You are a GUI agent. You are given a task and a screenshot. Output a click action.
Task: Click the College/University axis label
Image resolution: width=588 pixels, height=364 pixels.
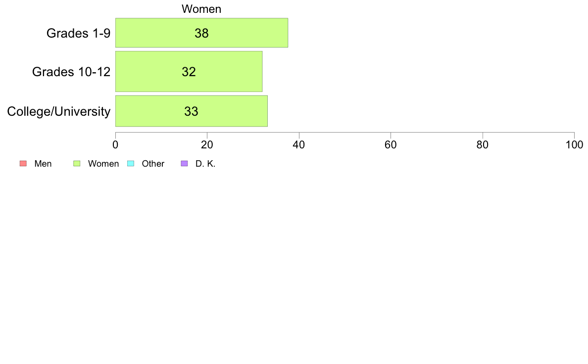click(x=59, y=111)
